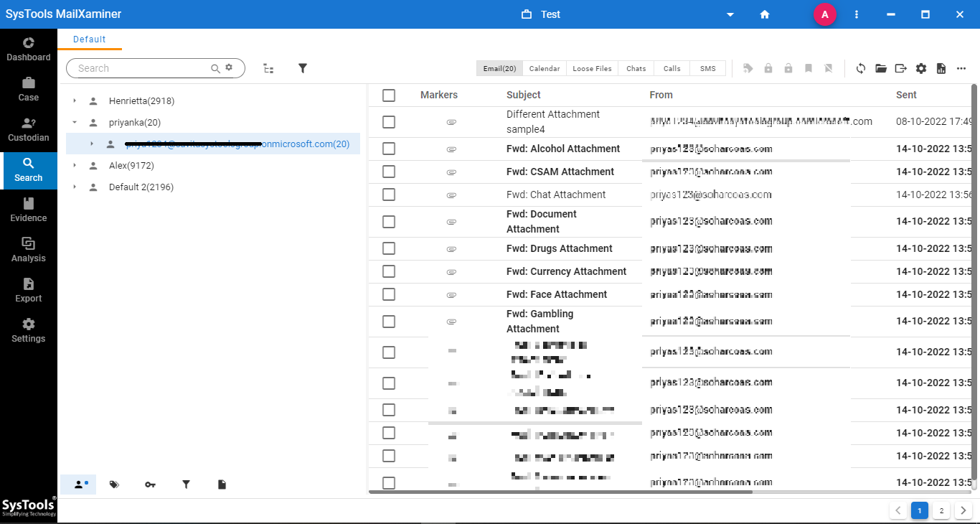980x524 pixels.
Task: Check the Fwd: Alcohol Attachment row
Action: pyautogui.click(x=389, y=149)
